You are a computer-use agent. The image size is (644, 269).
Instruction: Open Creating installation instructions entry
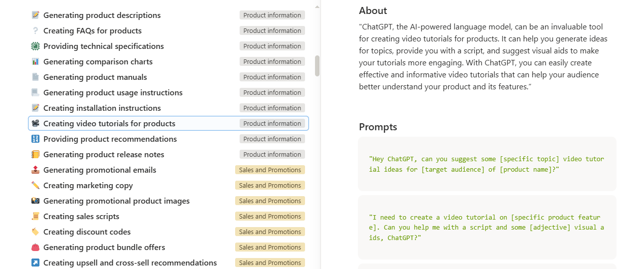[102, 108]
